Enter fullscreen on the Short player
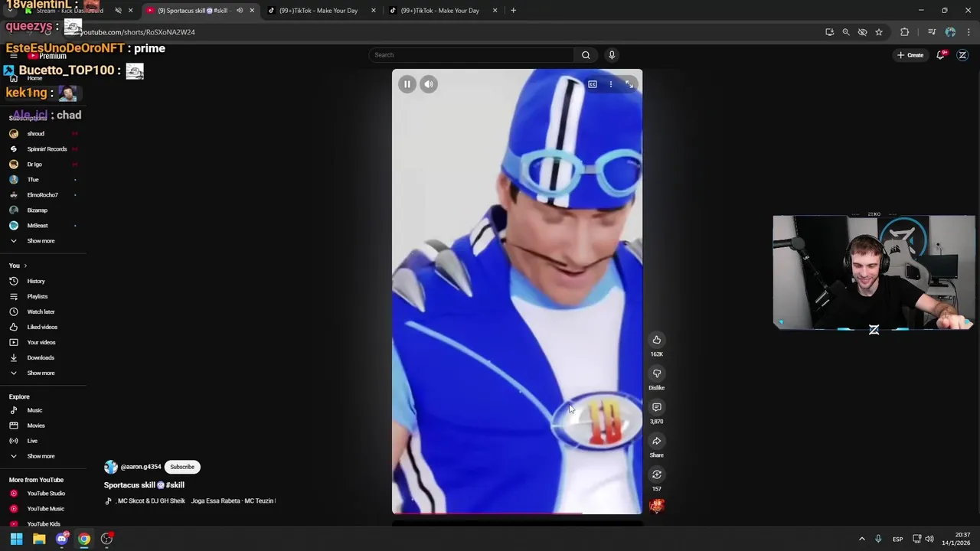Image resolution: width=980 pixels, height=551 pixels. [x=629, y=84]
